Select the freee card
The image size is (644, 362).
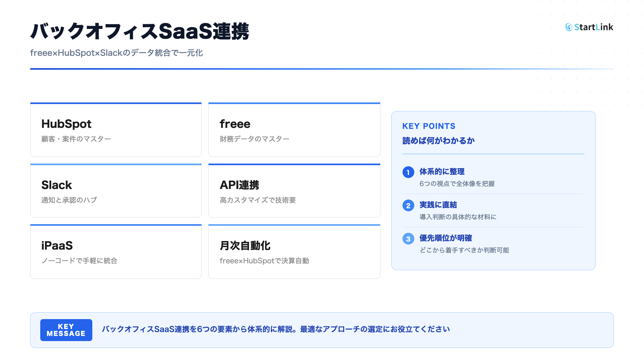tap(294, 130)
